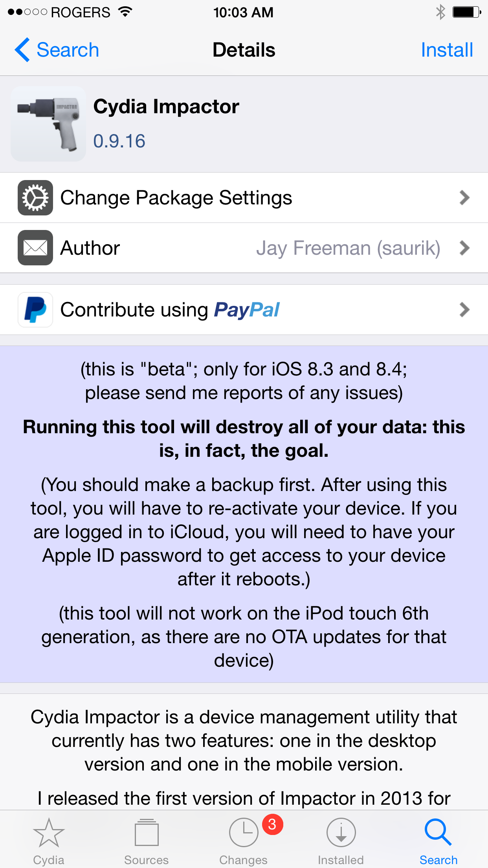This screenshot has width=488, height=868.
Task: Tap the Bluetooth status bar icon
Action: (440, 12)
